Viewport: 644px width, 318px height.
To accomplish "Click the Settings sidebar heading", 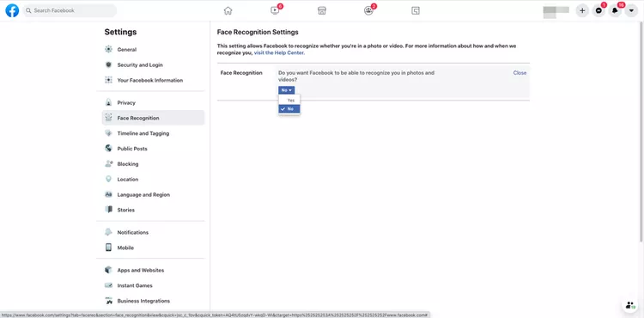I will point(120,32).
